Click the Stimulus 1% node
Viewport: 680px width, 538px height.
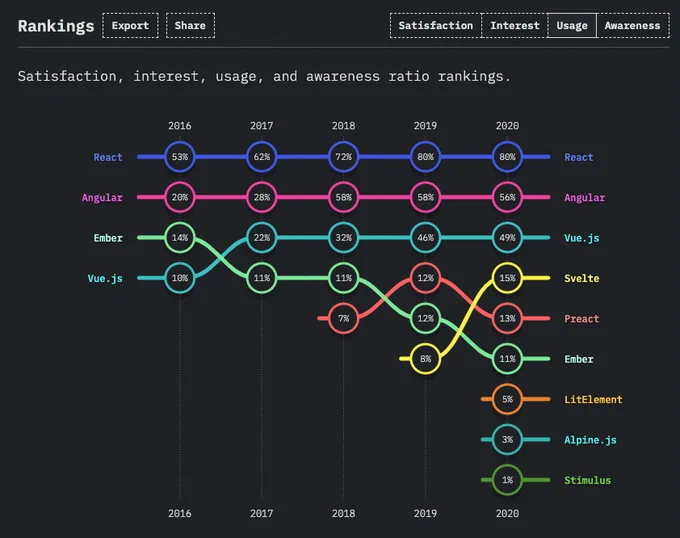coord(507,480)
